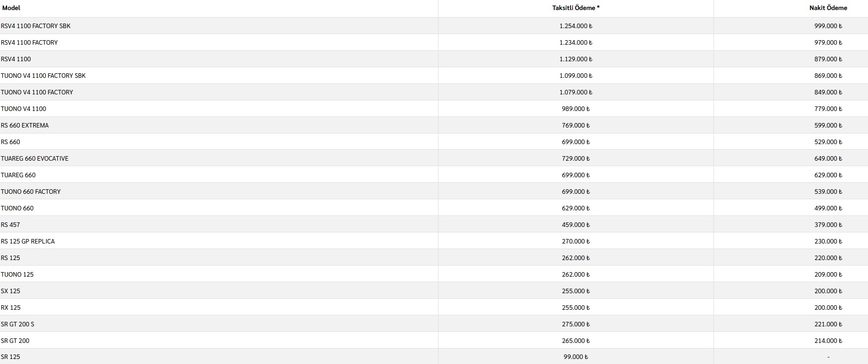Select the RS 125 GP REPLICA model name

tap(28, 241)
